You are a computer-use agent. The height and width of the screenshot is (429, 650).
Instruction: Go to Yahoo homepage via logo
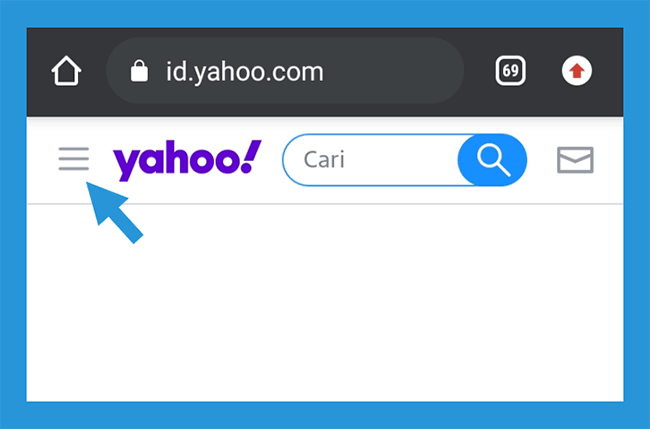187,160
